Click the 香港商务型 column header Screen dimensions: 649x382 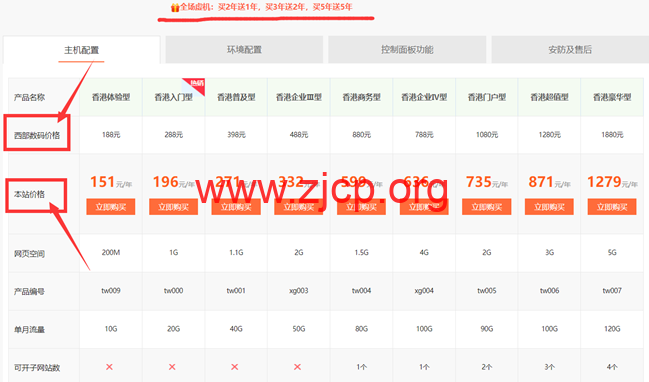pyautogui.click(x=361, y=97)
